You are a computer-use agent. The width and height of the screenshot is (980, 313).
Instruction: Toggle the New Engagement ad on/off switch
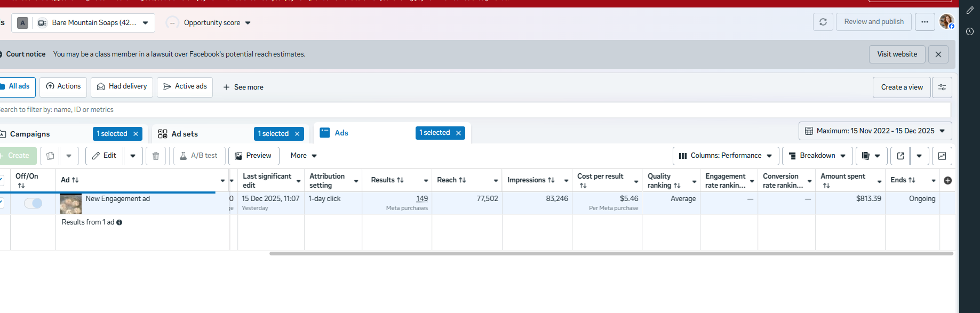coord(33,203)
